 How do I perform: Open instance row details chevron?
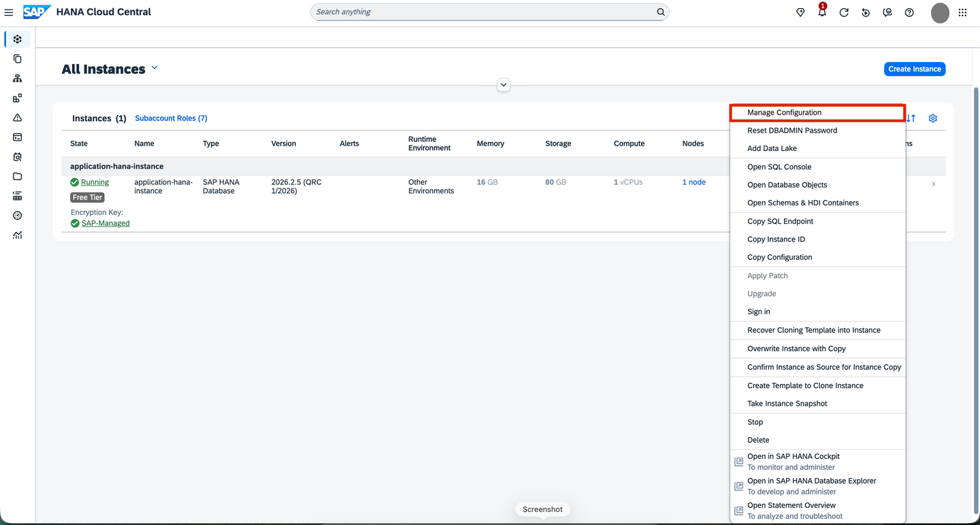[x=933, y=184]
